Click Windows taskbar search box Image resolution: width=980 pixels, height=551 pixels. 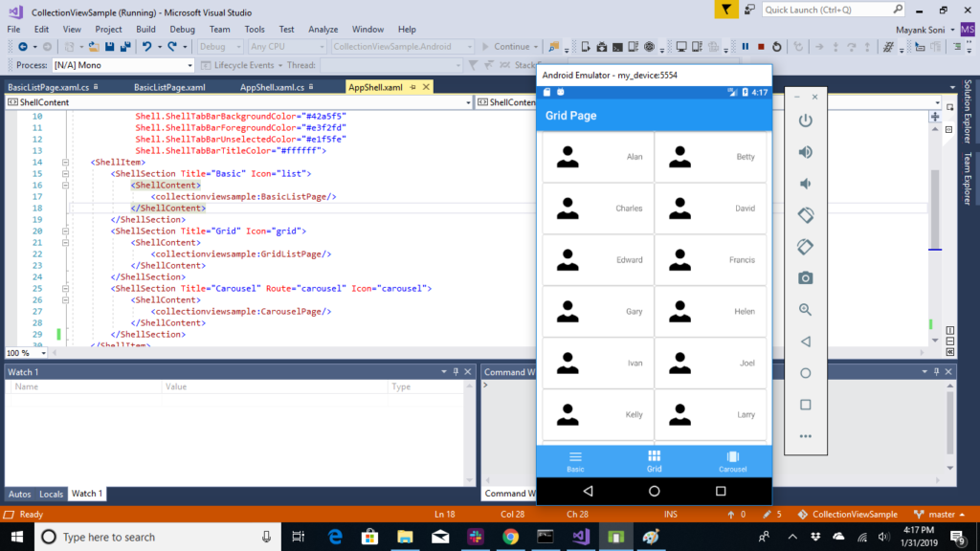pos(156,537)
